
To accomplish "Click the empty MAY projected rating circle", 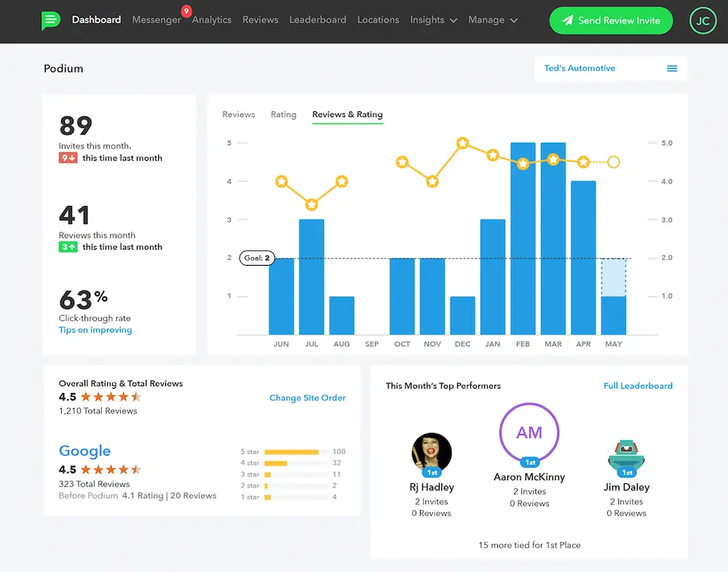I will click(613, 162).
